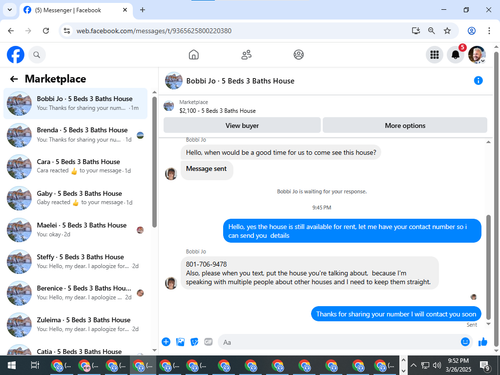This screenshot has height=375, width=500.
Task: Go to the Home feed icon
Action: [x=194, y=55]
